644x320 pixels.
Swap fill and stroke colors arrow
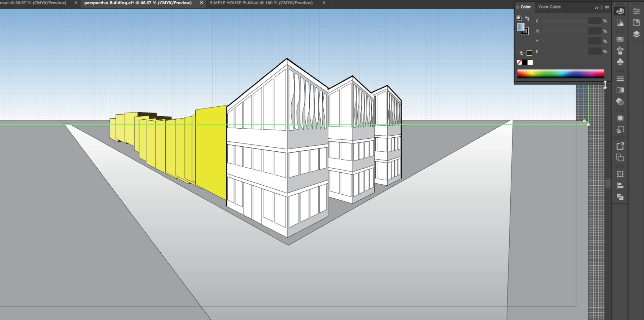pos(527,18)
